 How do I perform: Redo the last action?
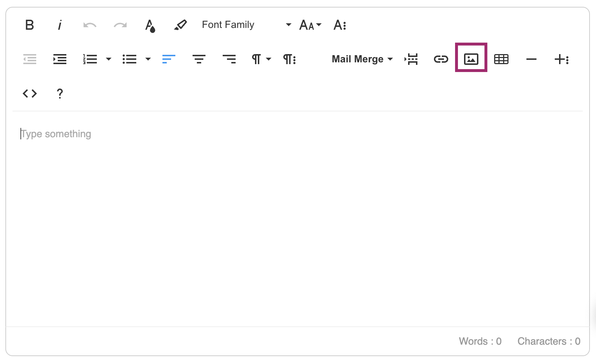(120, 25)
